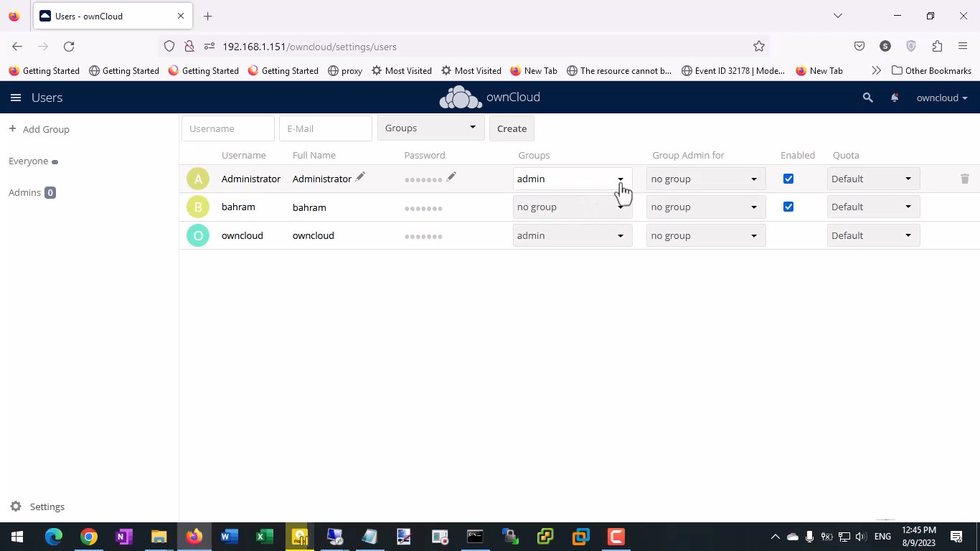This screenshot has height=551, width=980.
Task: Open Groups dropdown for new user
Action: coord(431,128)
